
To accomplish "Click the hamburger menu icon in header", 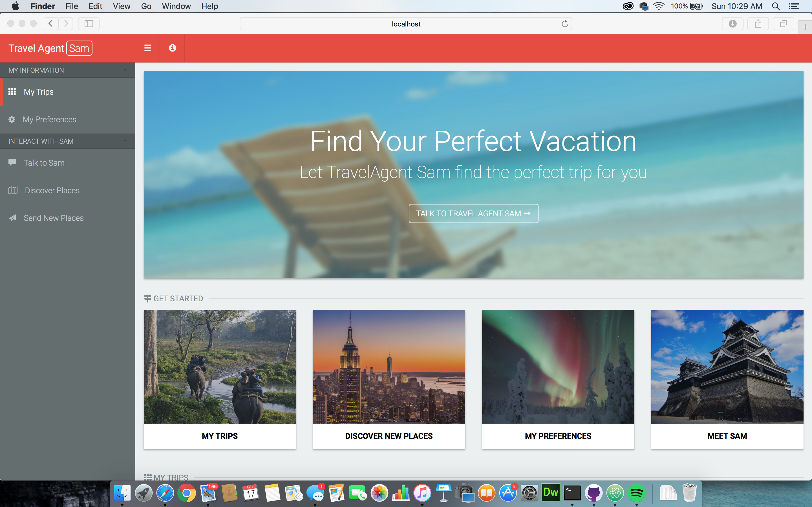I will coord(148,48).
